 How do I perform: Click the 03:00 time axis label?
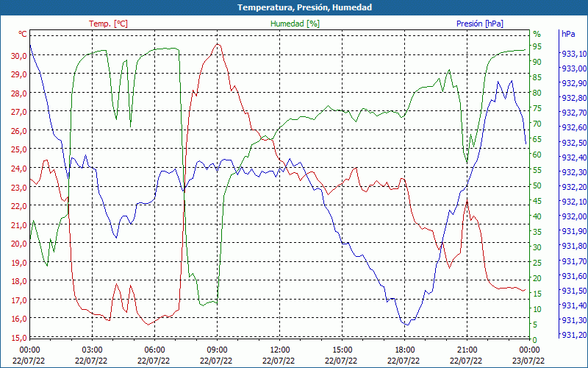[x=92, y=350]
